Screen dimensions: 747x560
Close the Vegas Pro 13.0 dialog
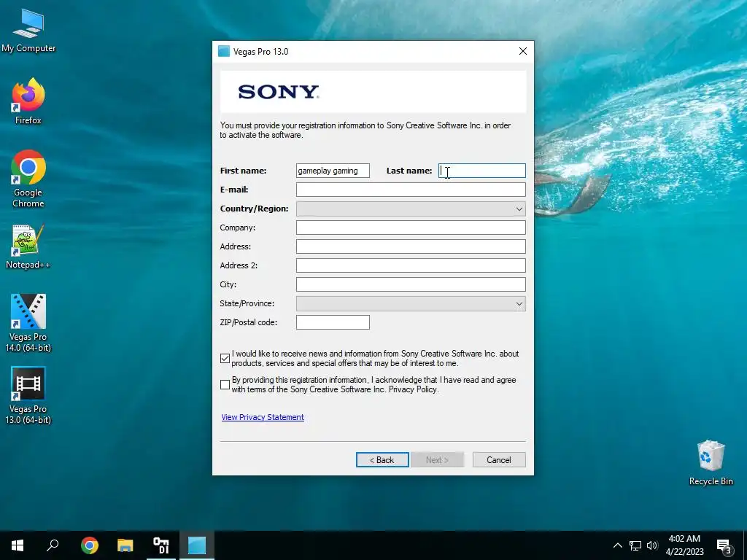point(522,52)
